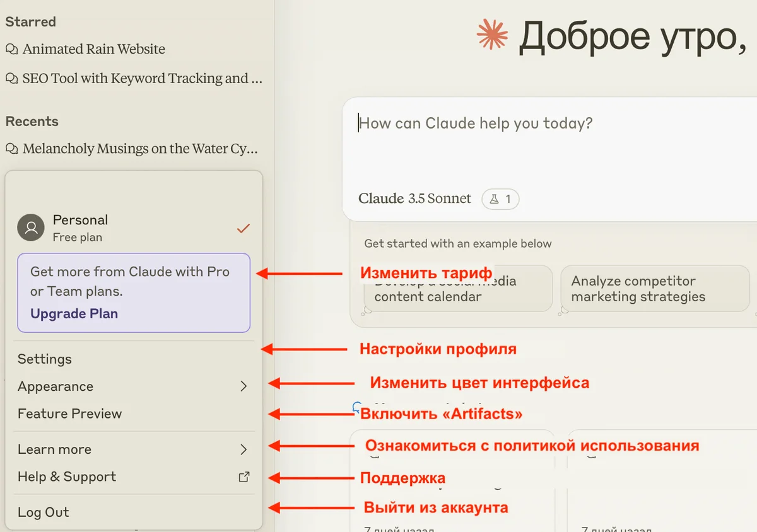Open the Claude 3.5 Sonnet model selector

coord(414,199)
